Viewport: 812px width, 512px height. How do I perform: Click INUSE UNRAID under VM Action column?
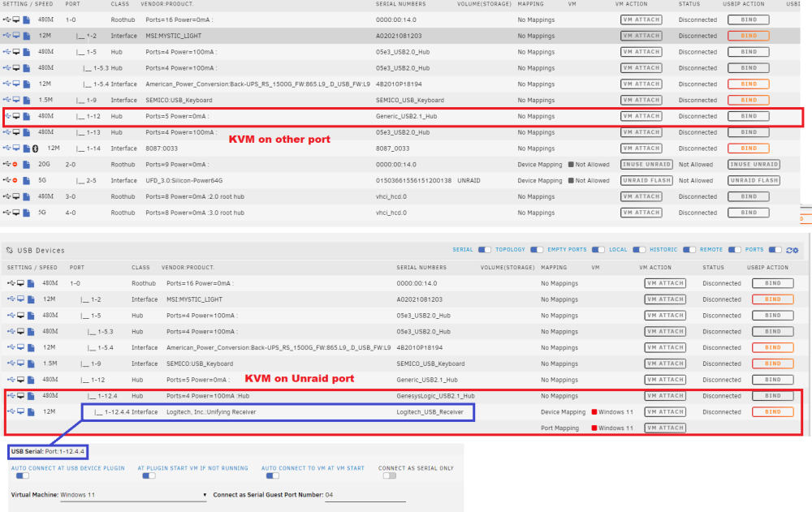tap(647, 164)
